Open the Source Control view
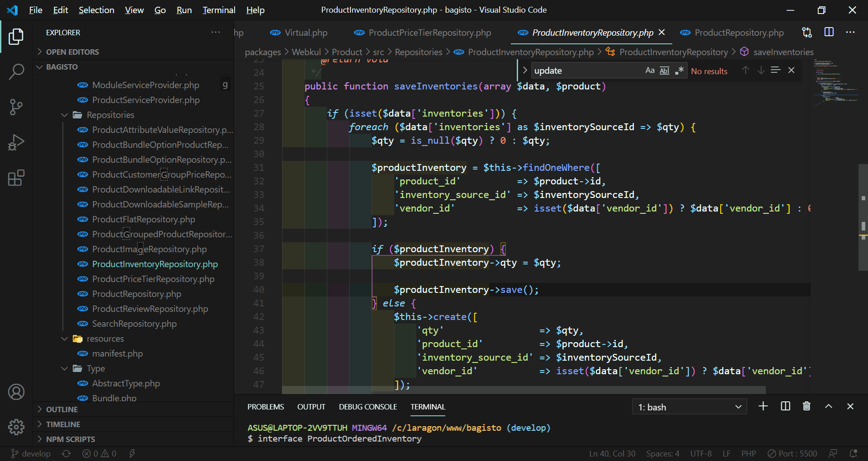Screen dimensions: 868x461 point(16,107)
